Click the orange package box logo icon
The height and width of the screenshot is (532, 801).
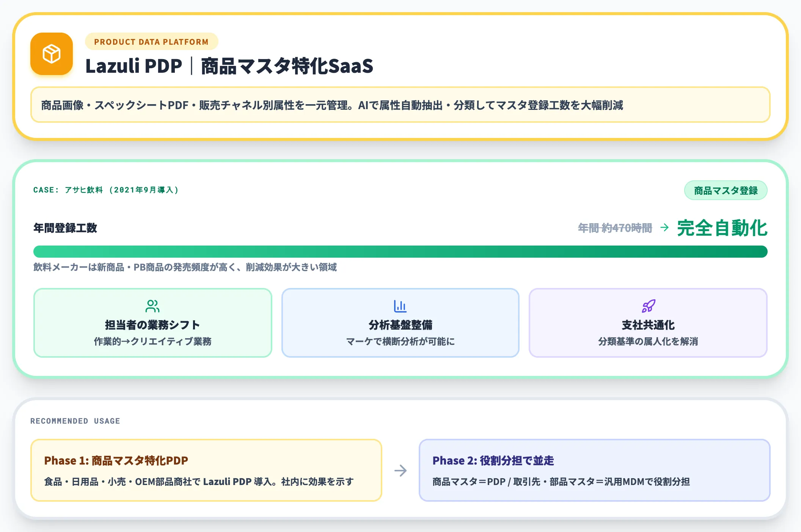pos(52,54)
